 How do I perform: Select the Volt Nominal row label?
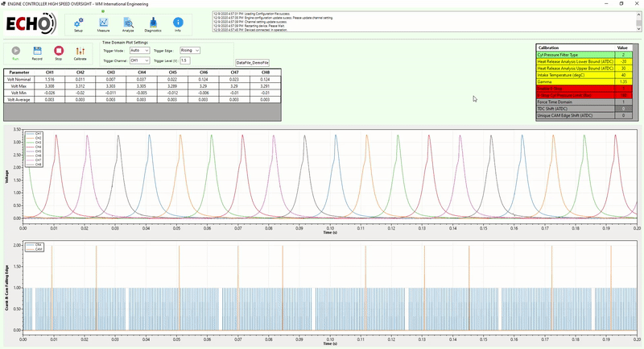tap(19, 79)
